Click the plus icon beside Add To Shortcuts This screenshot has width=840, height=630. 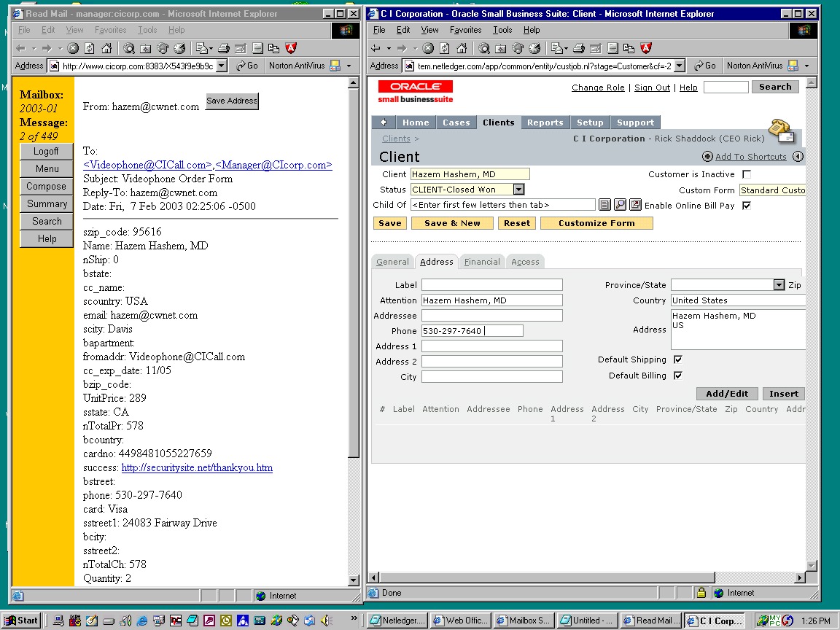[707, 157]
